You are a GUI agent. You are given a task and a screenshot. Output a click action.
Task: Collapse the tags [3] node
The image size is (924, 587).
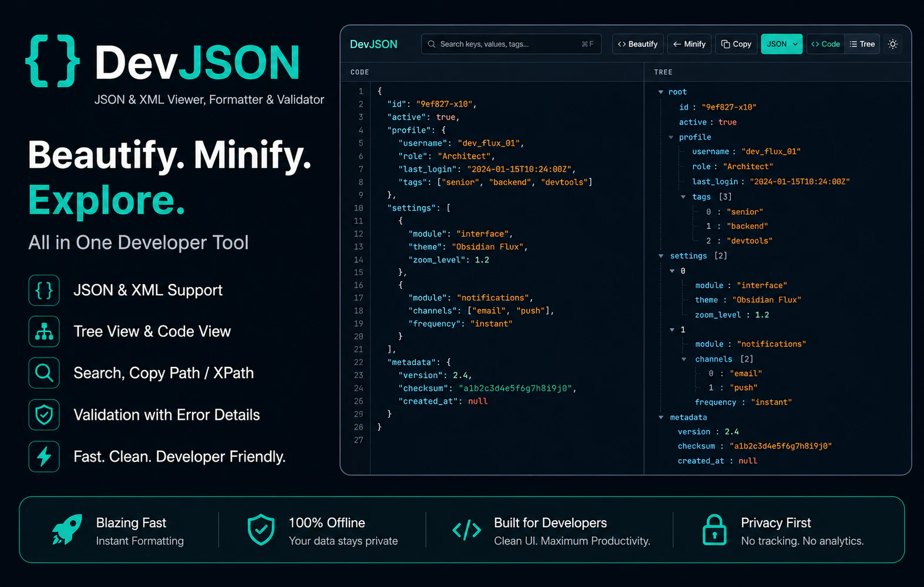tap(683, 197)
